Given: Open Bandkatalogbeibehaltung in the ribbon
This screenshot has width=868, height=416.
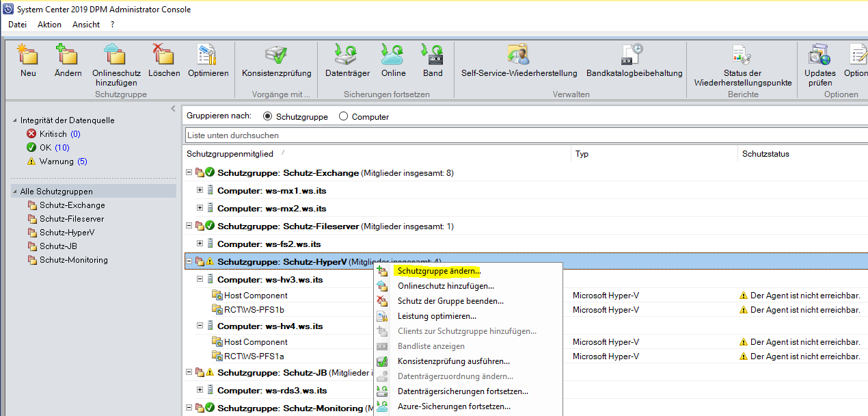Looking at the screenshot, I should [x=633, y=54].
